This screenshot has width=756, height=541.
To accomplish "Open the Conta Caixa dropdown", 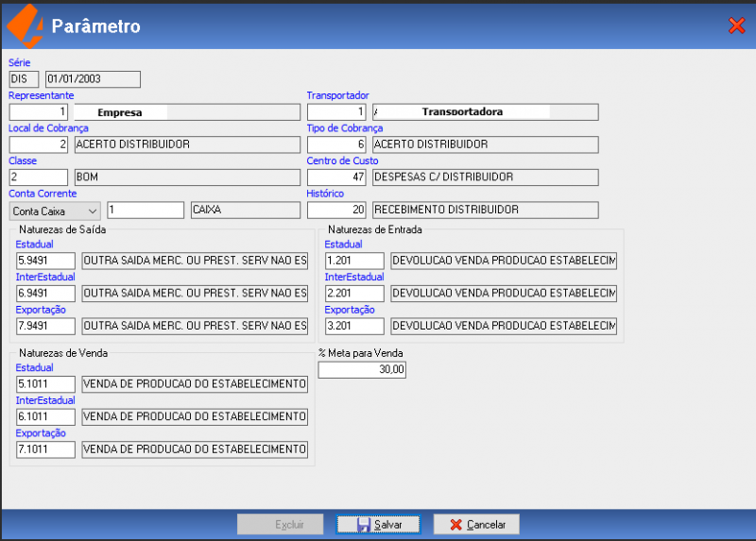I will click(55, 211).
